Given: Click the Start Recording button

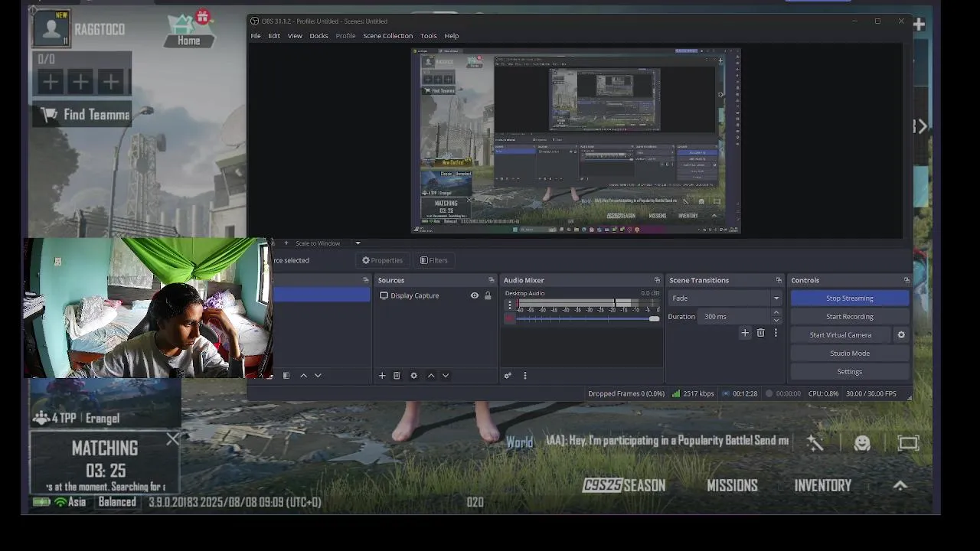Looking at the screenshot, I should pyautogui.click(x=850, y=317).
